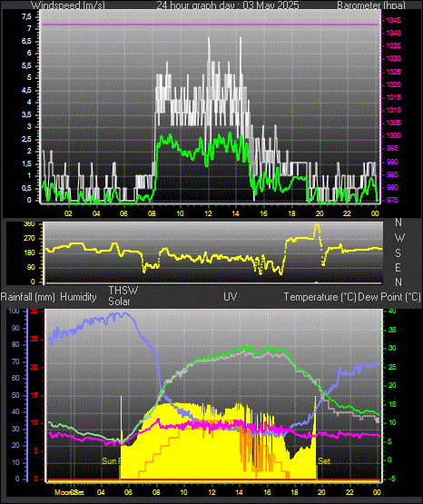Click the 'Rainfall (mm)' label
423x504 pixels.
coord(28,297)
